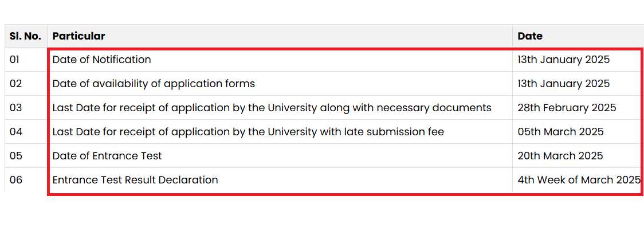This screenshot has width=644, height=231.
Task: Click the '28th February 2025' date cell
Action: [x=578, y=108]
